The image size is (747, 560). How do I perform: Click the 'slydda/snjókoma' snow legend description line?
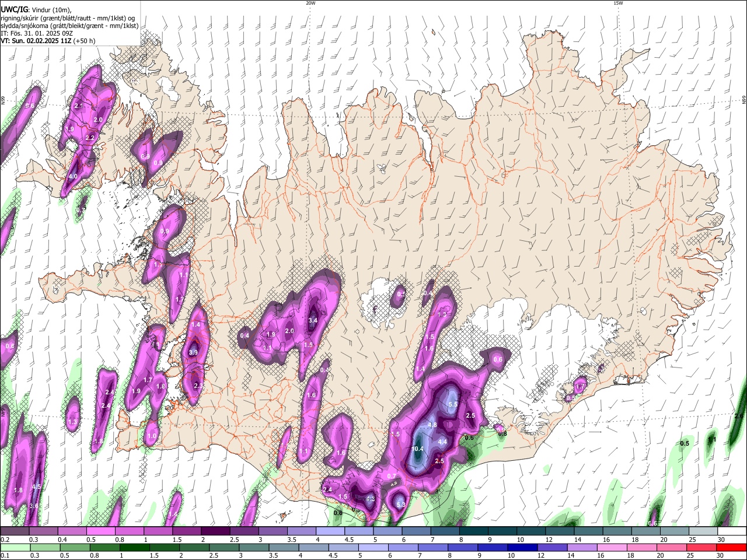(69, 26)
